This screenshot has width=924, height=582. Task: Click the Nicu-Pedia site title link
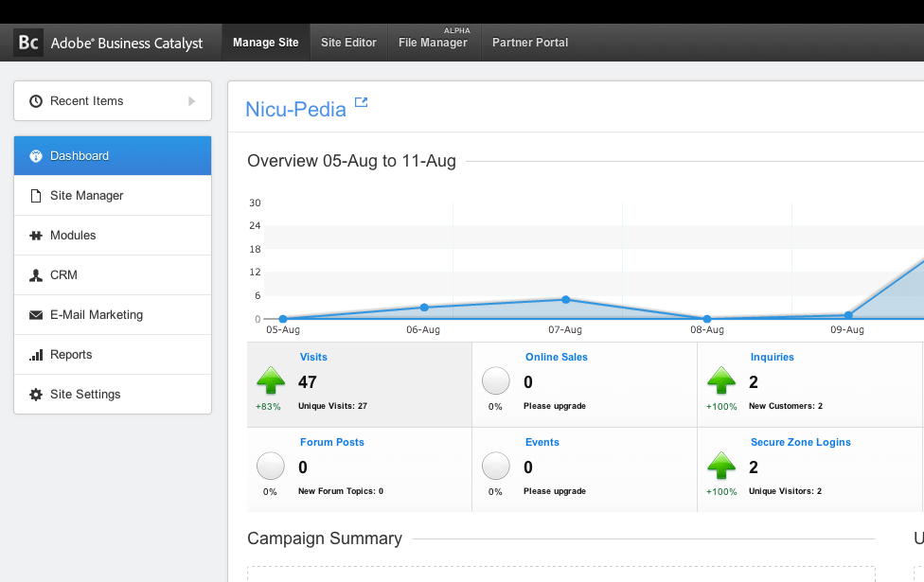pos(295,110)
